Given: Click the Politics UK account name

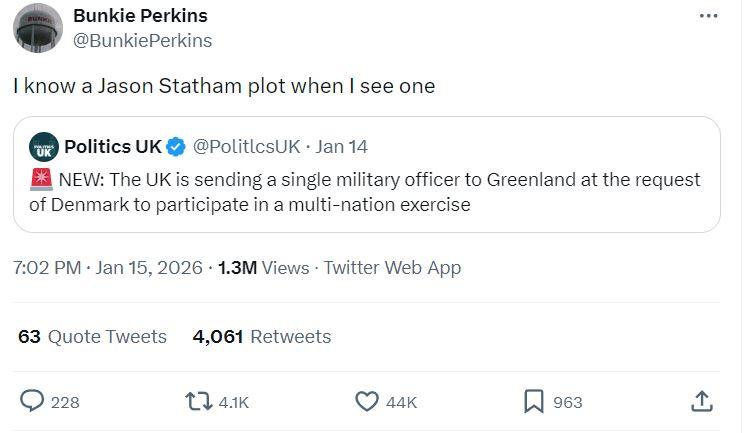Looking at the screenshot, I should 112,147.
